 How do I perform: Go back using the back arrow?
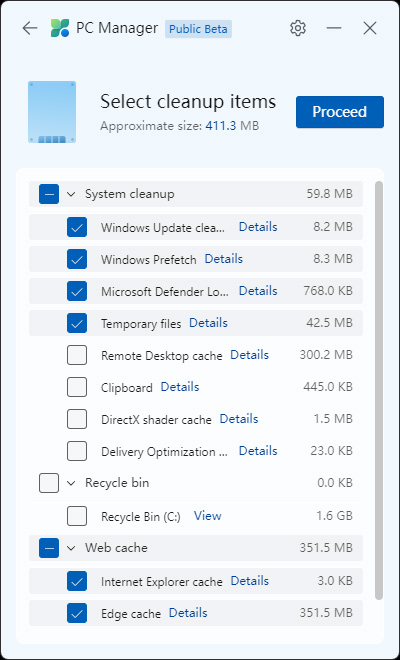tap(30, 28)
